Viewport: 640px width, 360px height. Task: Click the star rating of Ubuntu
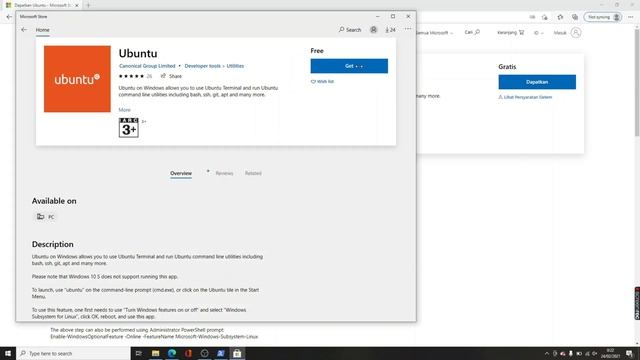click(131, 76)
